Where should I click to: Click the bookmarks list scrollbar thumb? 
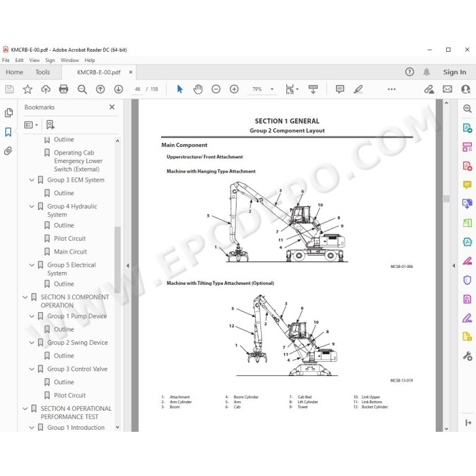click(118, 260)
